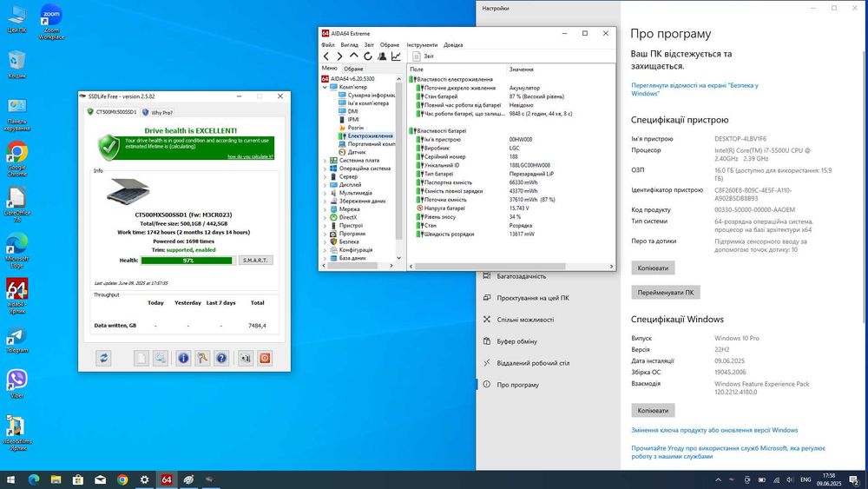Click SSDLife tools settings icon
Screen dimensions: 868x489
point(202,358)
